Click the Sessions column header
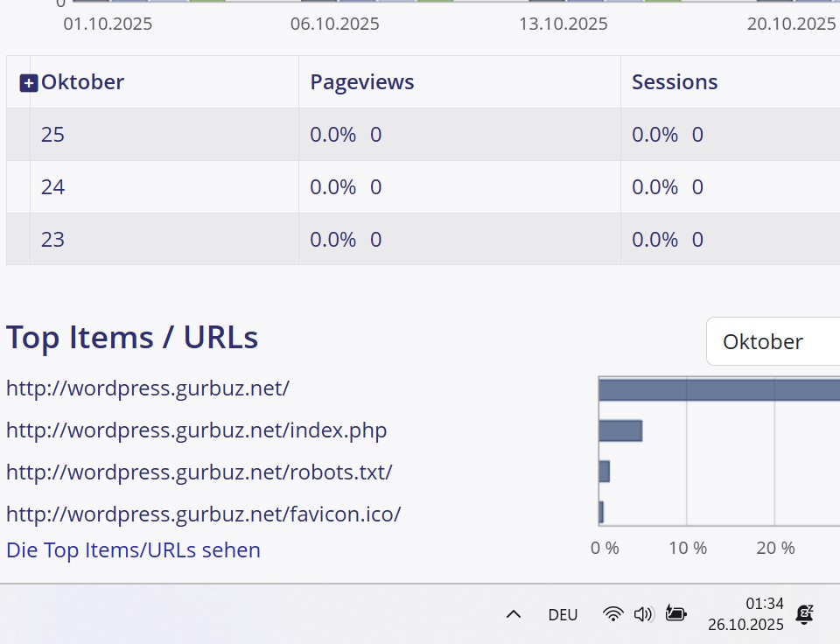The image size is (840, 644). 675,82
